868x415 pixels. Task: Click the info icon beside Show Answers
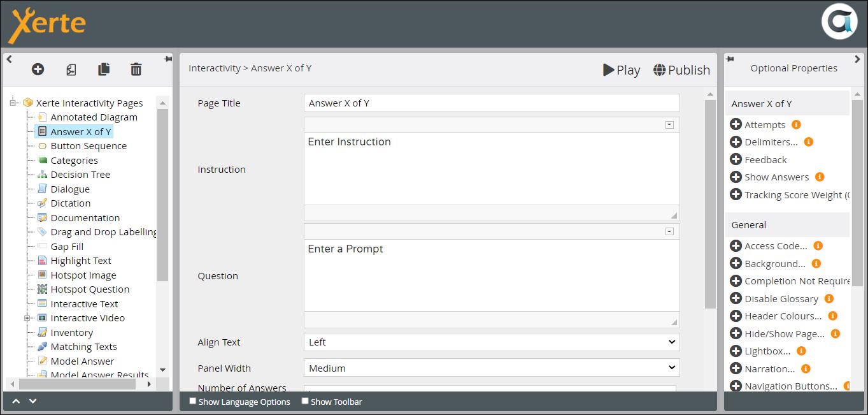pyautogui.click(x=820, y=177)
